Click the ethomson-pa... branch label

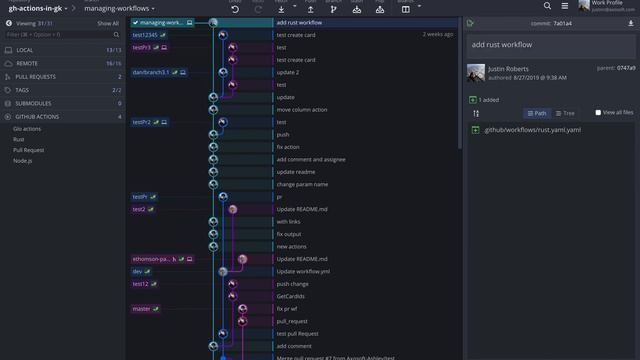tap(162, 259)
